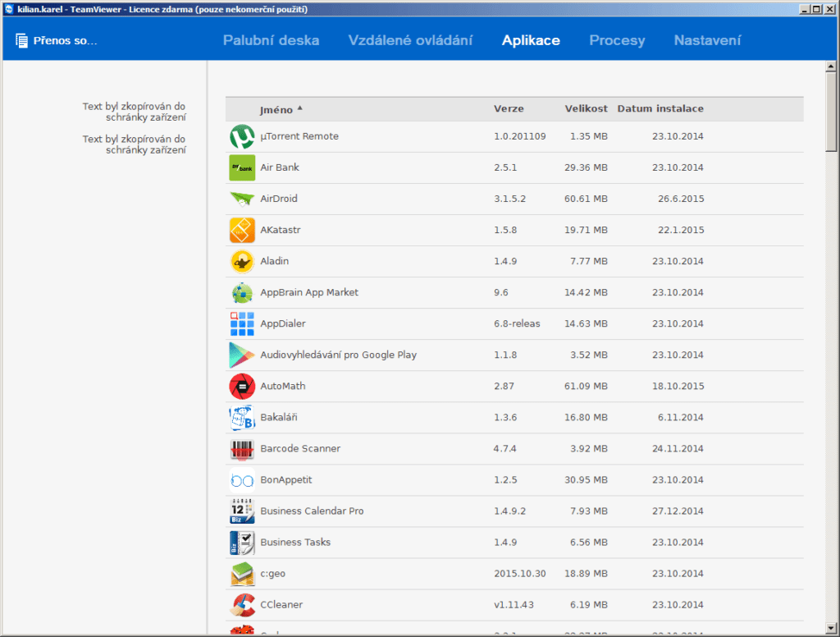Image resolution: width=840 pixels, height=637 pixels.
Task: Click the c:geo app icon
Action: point(242,574)
